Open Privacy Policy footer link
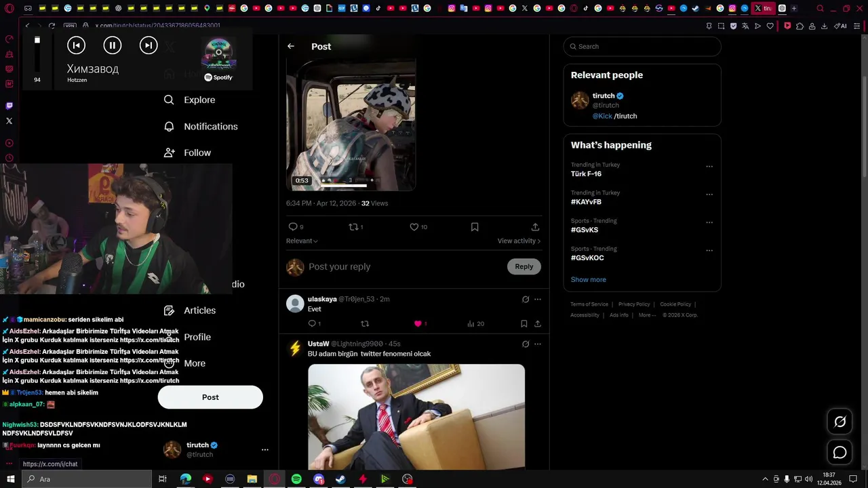Viewport: 868px width, 488px height. pyautogui.click(x=634, y=304)
